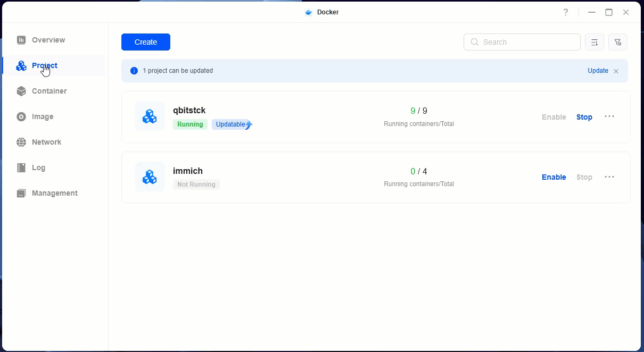Create a new project
This screenshot has width=644, height=352.
pyautogui.click(x=146, y=42)
